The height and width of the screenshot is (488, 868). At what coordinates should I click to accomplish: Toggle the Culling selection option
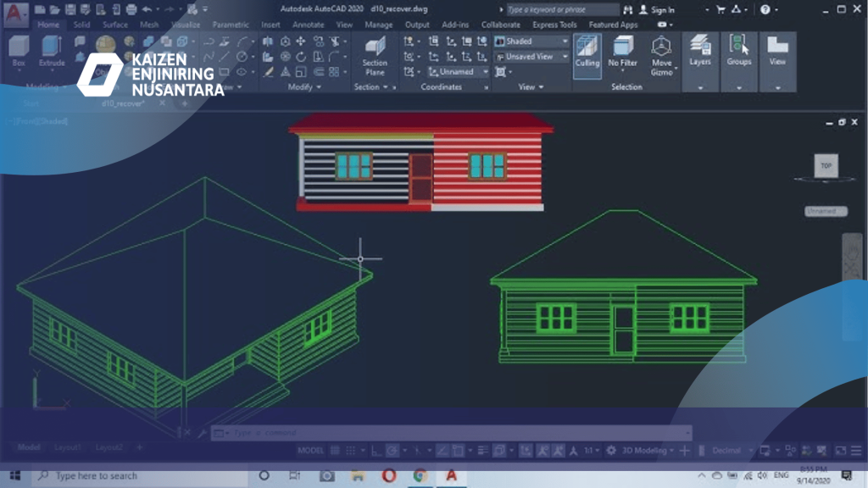587,53
